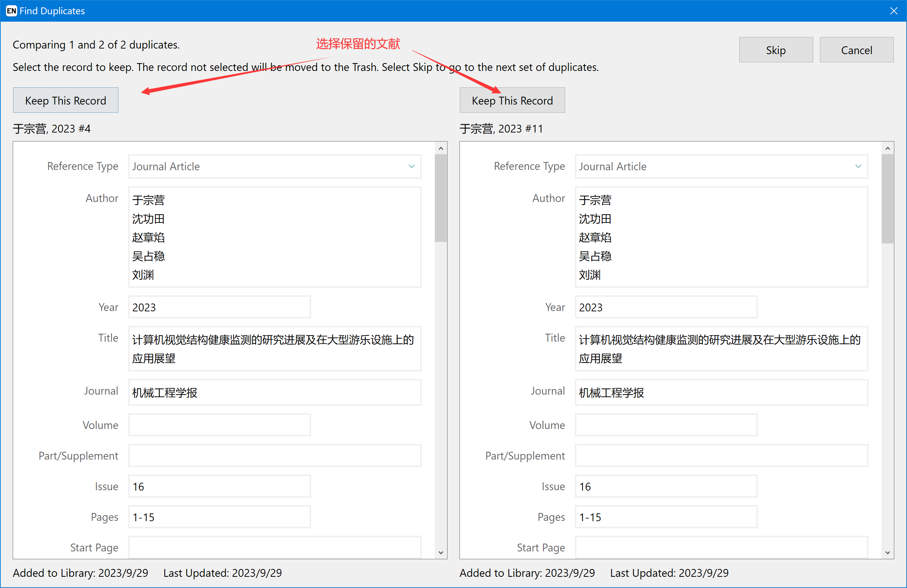Keep the left record #4
The height and width of the screenshot is (588, 907).
pos(65,100)
